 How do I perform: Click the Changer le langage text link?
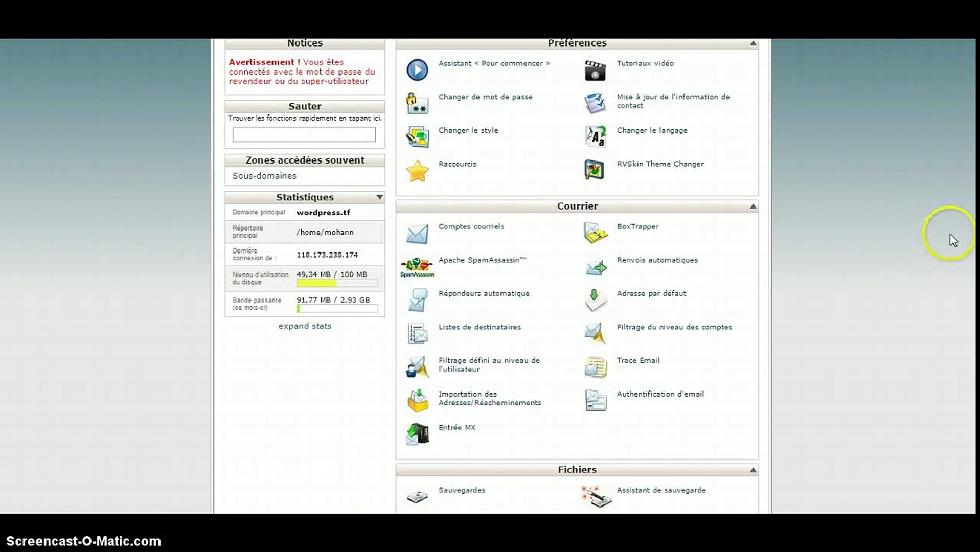click(x=652, y=131)
